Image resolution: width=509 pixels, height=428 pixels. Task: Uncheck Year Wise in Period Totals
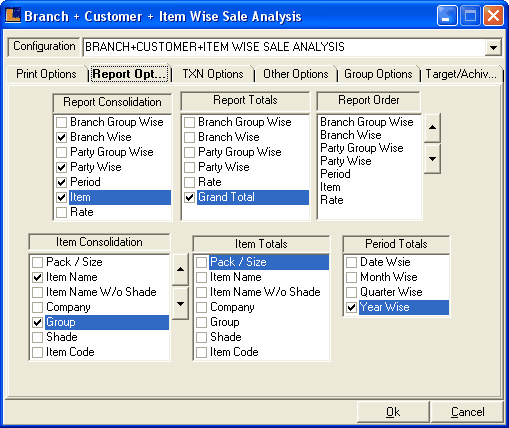[351, 307]
